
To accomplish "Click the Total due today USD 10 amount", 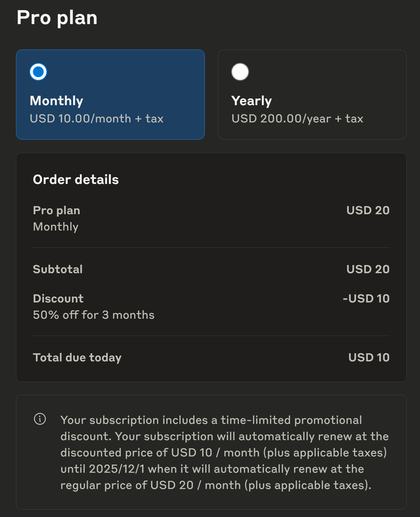I will [369, 357].
